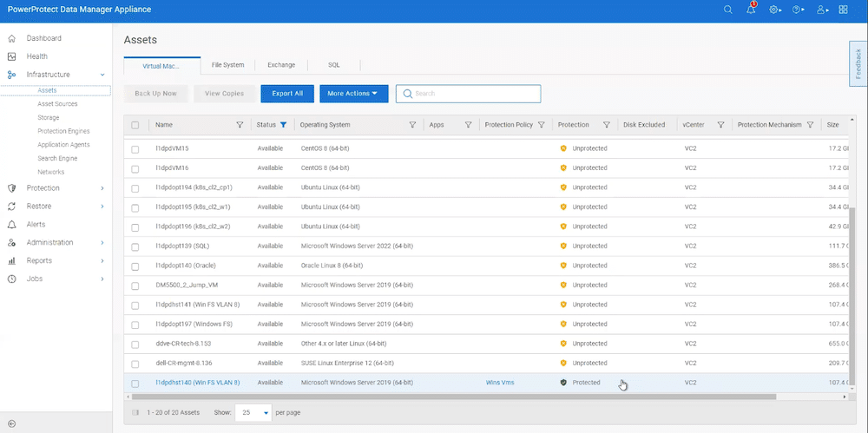Open Asset Sources in sidebar
The height and width of the screenshot is (433, 868).
coord(57,104)
